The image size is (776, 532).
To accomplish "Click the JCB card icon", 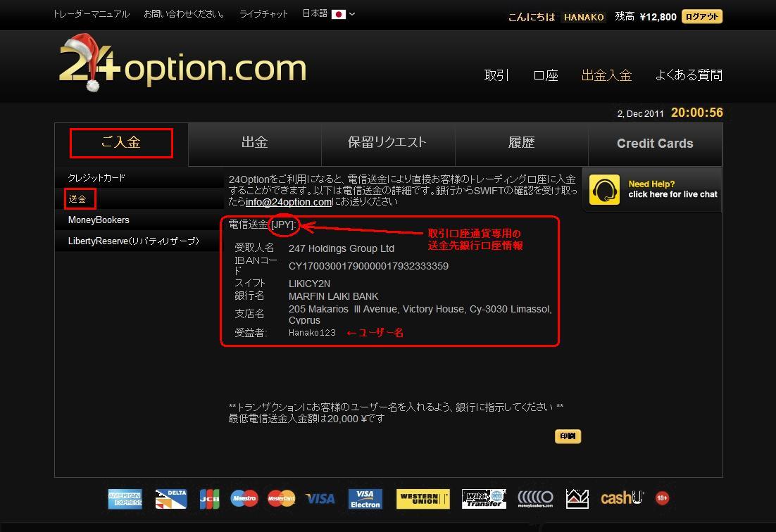I will [209, 499].
